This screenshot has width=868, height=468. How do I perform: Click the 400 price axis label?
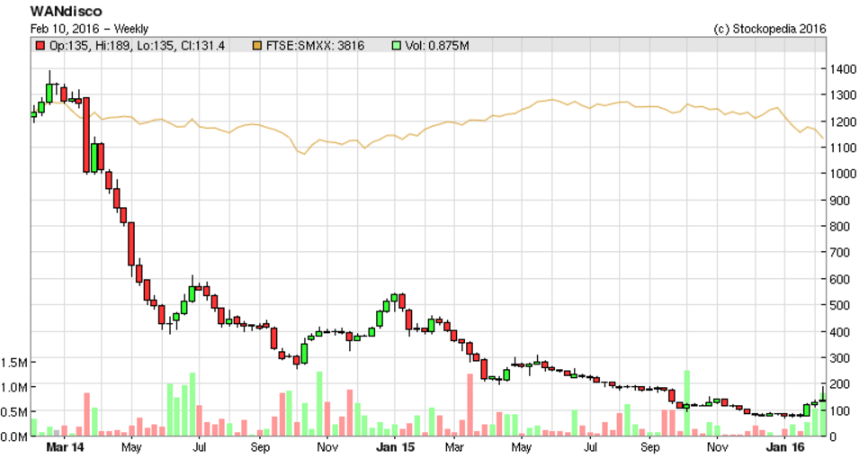tap(840, 332)
